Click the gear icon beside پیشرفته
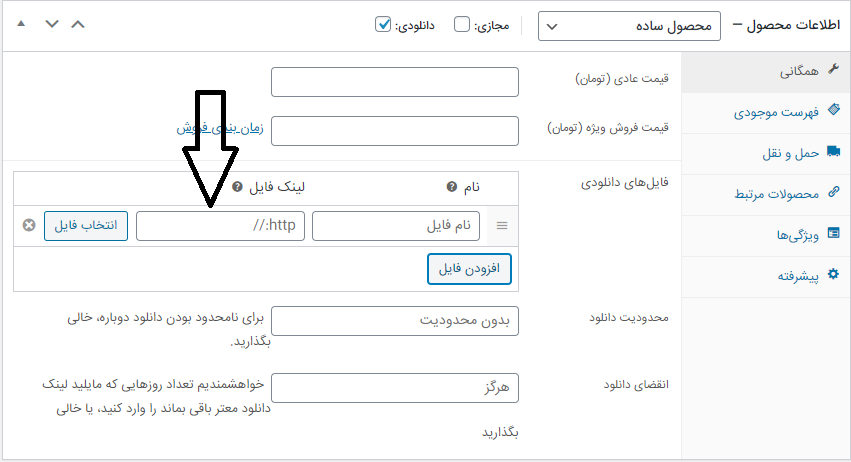 pyautogui.click(x=833, y=274)
